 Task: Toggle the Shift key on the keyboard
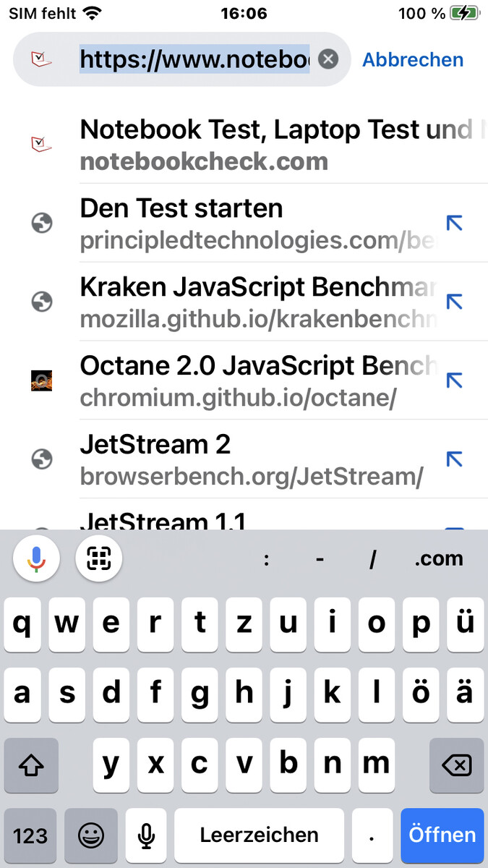tap(31, 765)
